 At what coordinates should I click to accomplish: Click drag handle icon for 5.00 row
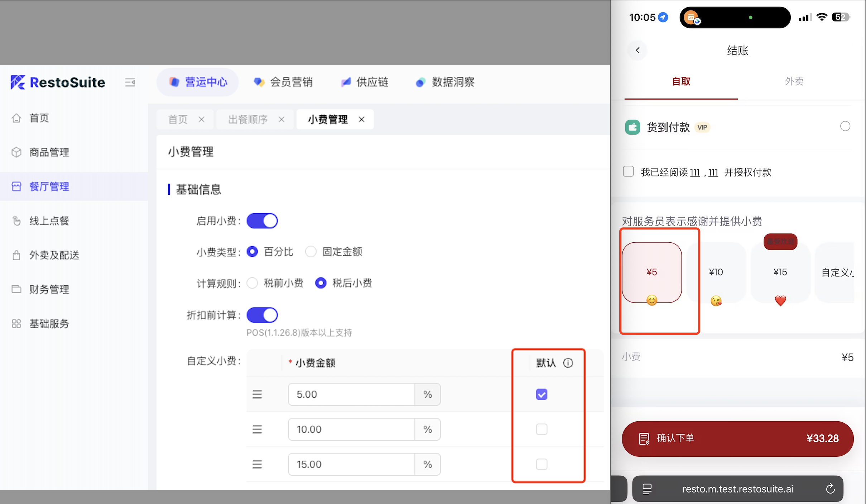coord(257,394)
